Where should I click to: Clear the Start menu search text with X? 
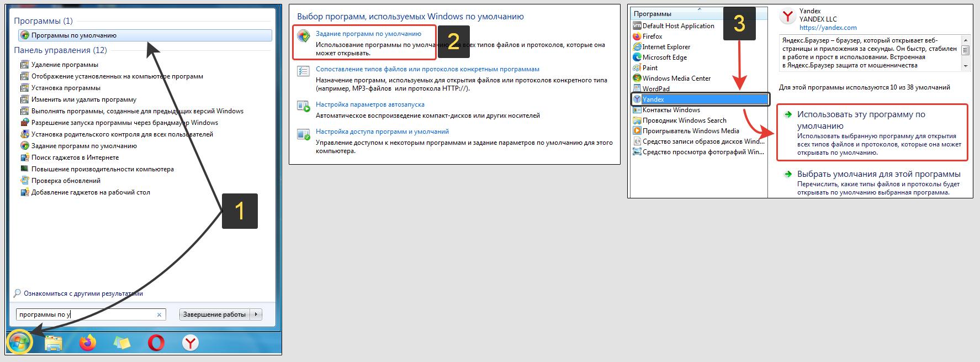[159, 314]
